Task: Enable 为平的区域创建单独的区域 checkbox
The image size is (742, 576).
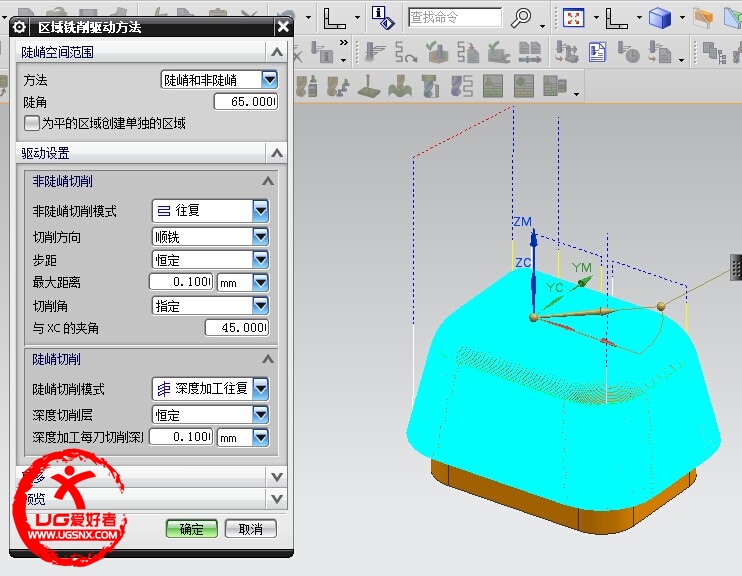Action: pyautogui.click(x=32, y=124)
